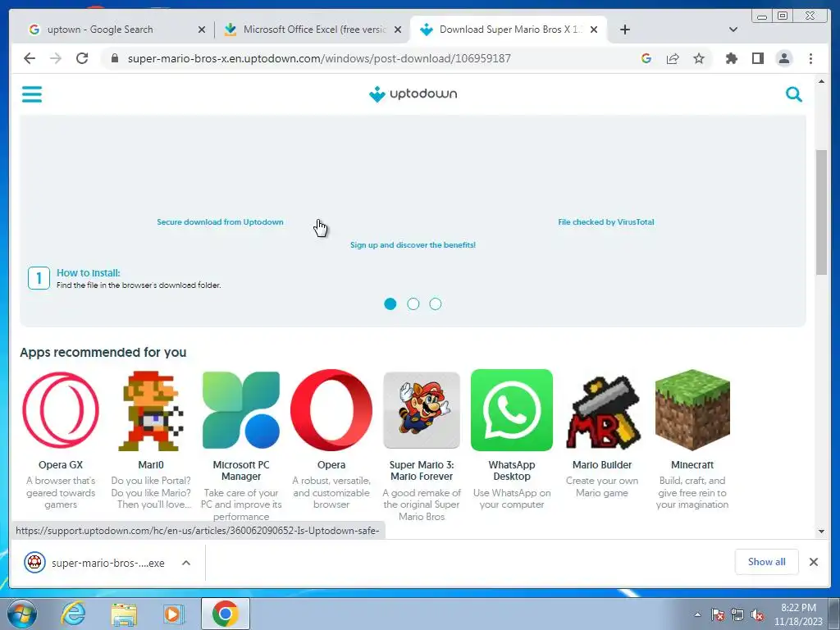Click the Uptodown search magnifier icon
This screenshot has width=840, height=630.
coord(793,94)
